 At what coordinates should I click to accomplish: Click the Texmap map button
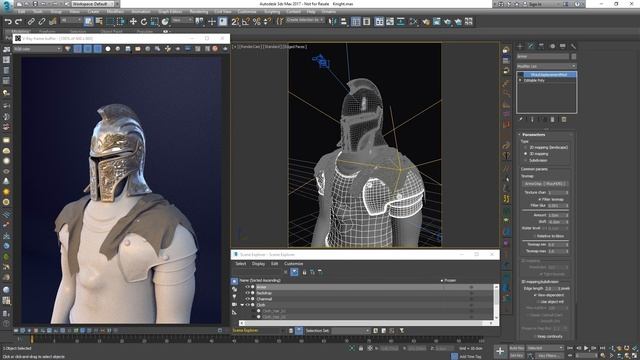click(x=546, y=184)
